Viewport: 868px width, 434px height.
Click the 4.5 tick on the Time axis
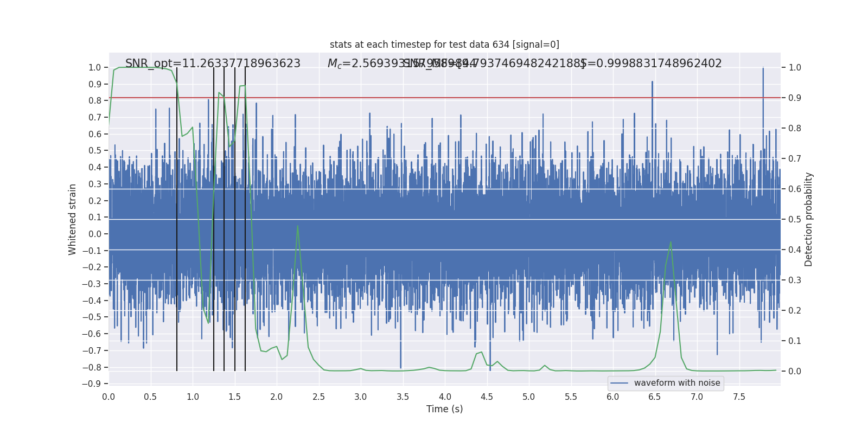tap(487, 397)
